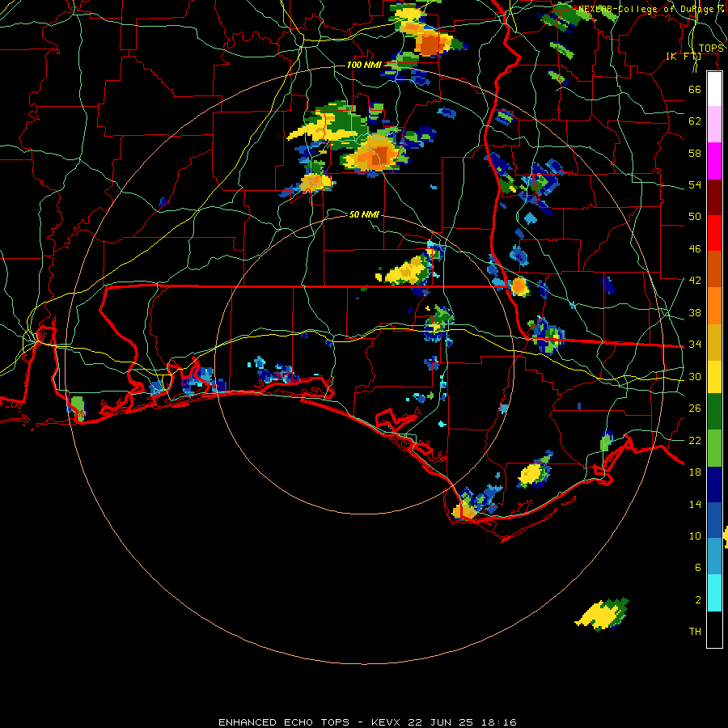Click the 'TOPS' legend title
Screen dimensions: 728x728
711,49
